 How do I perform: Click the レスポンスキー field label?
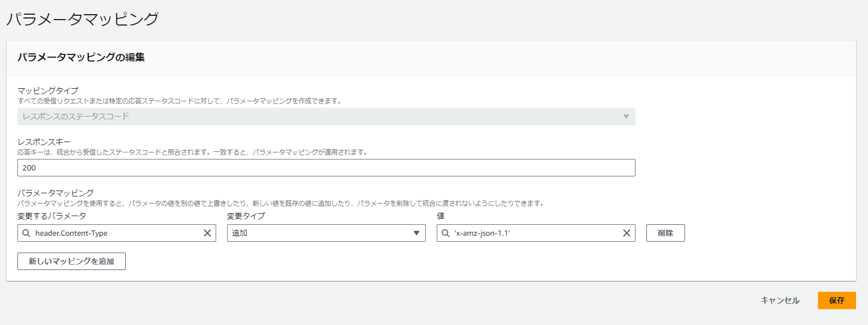coord(44,142)
